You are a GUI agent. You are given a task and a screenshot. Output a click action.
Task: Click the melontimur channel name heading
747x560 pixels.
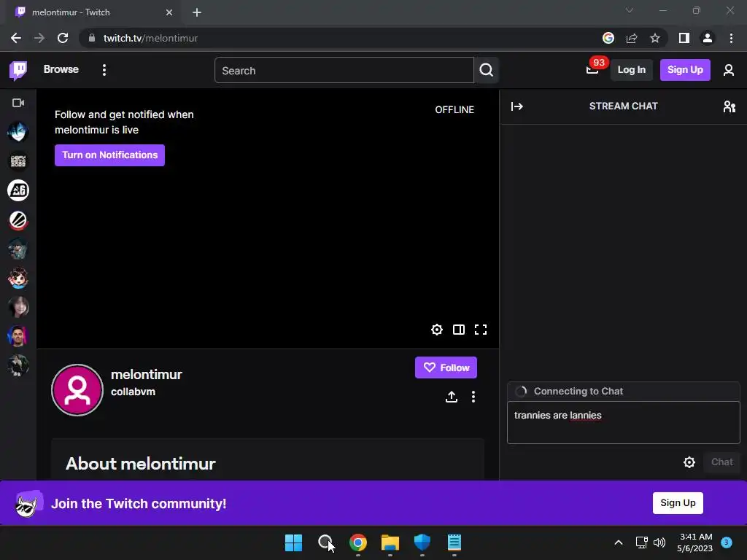pos(146,375)
